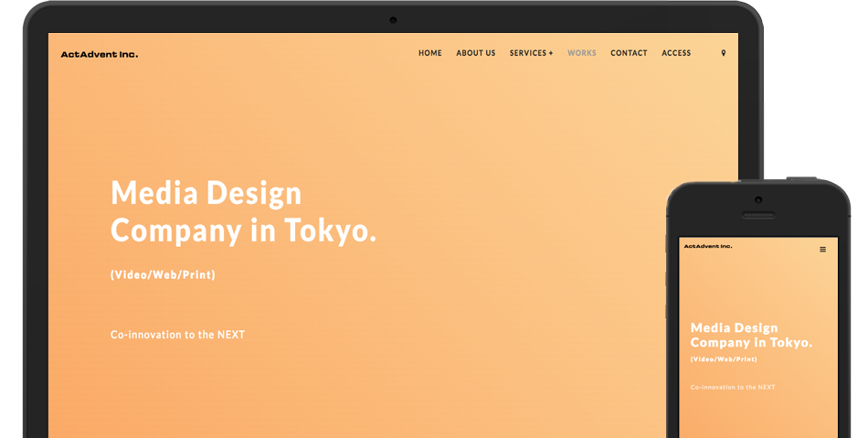Screen dimensions: 868x438
Task: Click '(Video/Web/Print)' text on the phone screen
Action: 724,359
